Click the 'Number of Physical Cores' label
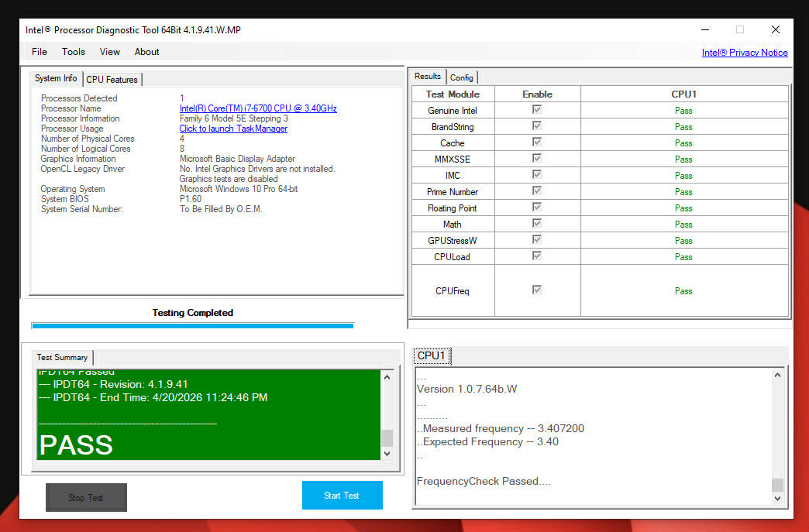Viewport: 809px width, 532px height. [88, 139]
